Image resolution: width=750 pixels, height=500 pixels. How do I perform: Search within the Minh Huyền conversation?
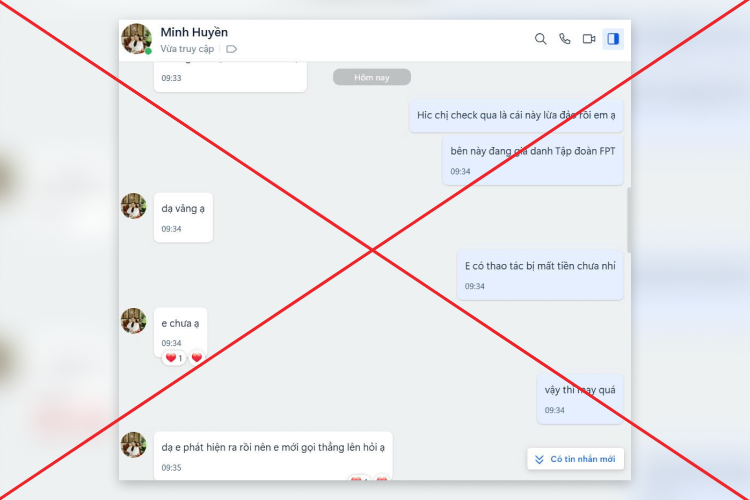tap(540, 39)
